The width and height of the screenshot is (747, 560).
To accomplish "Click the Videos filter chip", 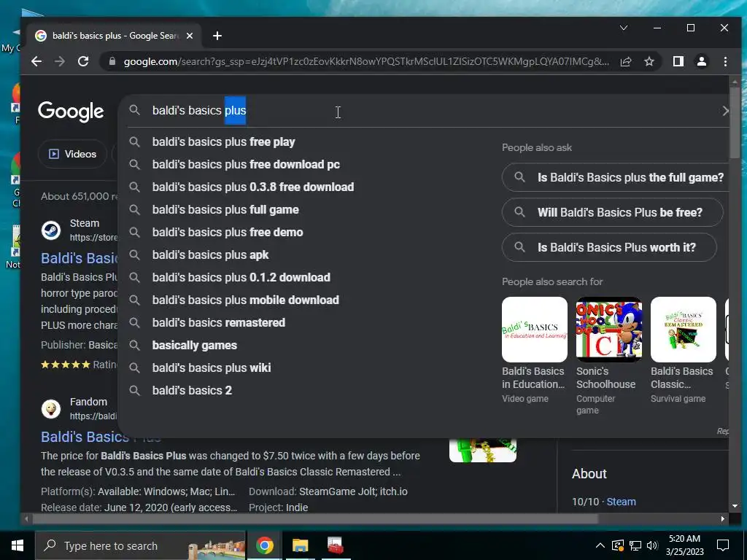I will pyautogui.click(x=72, y=154).
